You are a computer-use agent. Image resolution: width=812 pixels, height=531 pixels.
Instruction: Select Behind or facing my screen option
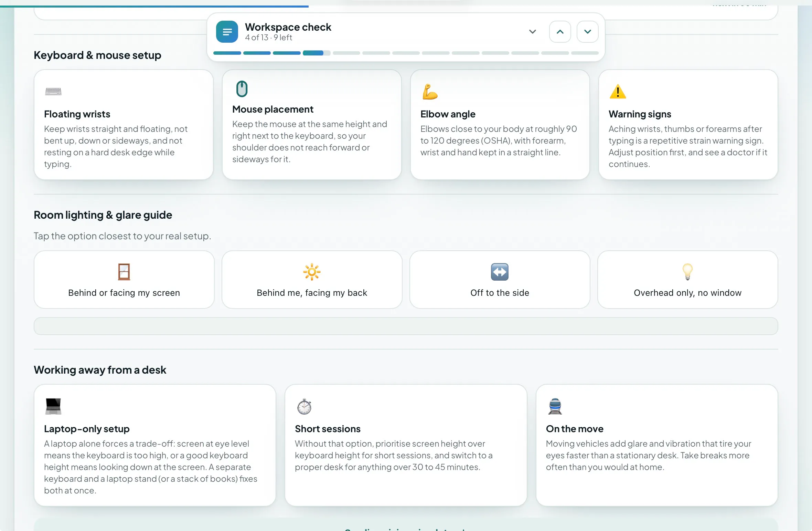[x=124, y=280]
